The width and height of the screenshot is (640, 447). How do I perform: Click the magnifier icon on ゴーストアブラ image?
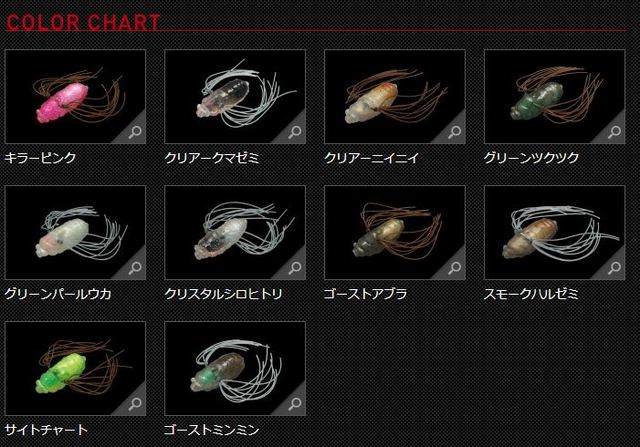(x=455, y=268)
